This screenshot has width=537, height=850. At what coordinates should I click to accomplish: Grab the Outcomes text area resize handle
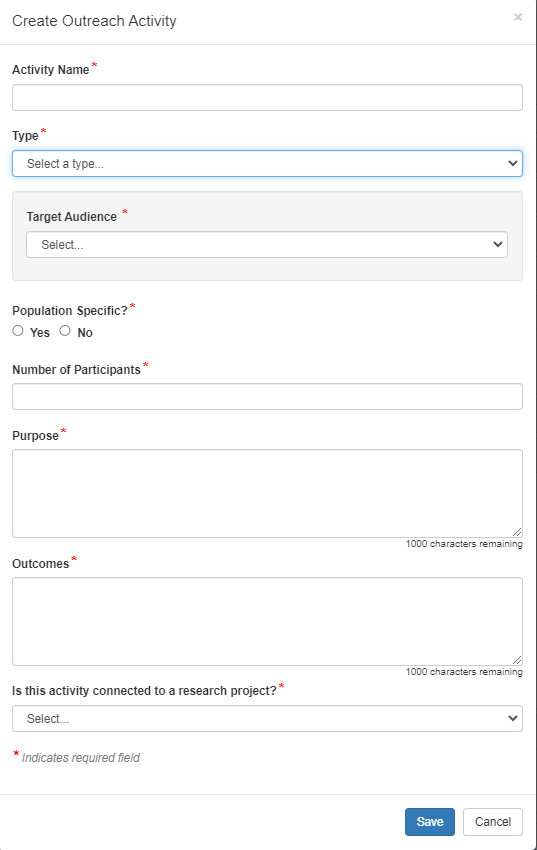[517, 660]
